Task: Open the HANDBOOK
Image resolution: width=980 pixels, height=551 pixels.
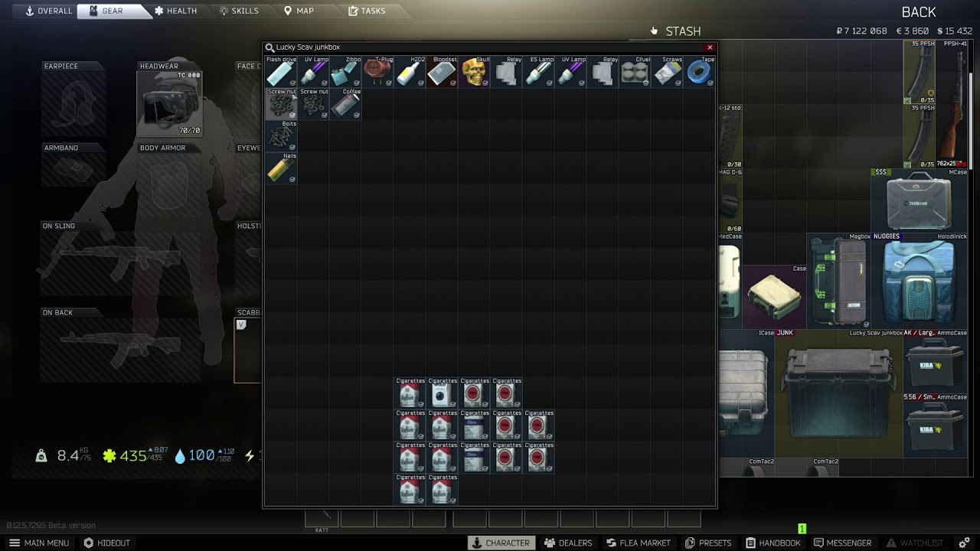Action: coord(773,543)
